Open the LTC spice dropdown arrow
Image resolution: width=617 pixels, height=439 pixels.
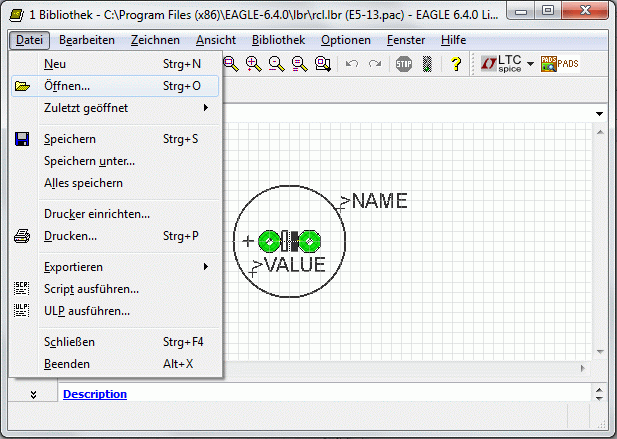point(530,64)
